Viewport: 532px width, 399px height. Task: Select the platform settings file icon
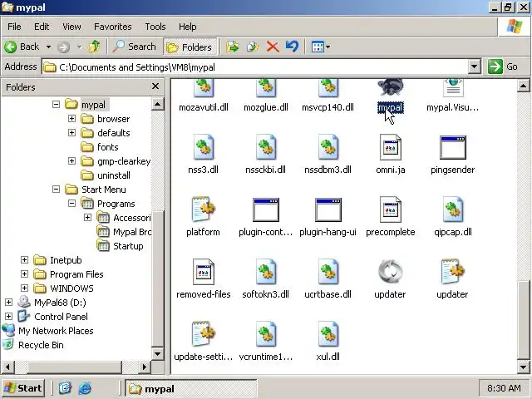203,209
